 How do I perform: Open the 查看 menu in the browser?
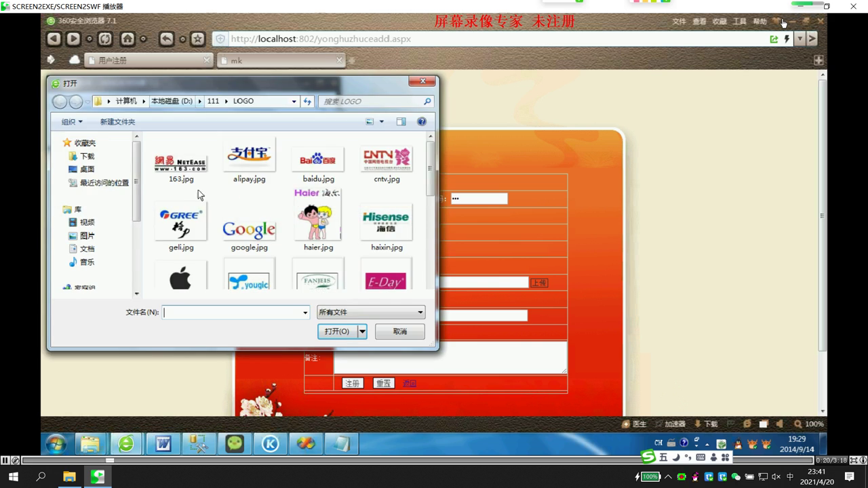[699, 22]
